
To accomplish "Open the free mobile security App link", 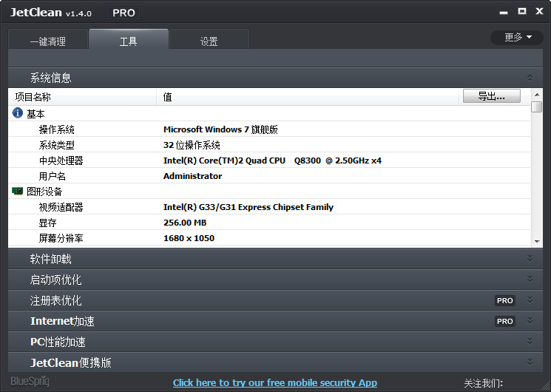I will [x=275, y=382].
